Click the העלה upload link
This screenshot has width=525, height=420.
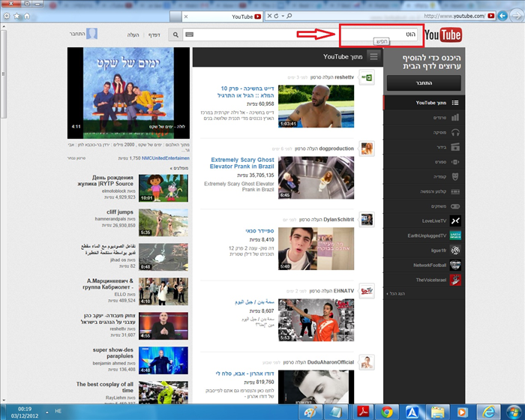pos(133,34)
